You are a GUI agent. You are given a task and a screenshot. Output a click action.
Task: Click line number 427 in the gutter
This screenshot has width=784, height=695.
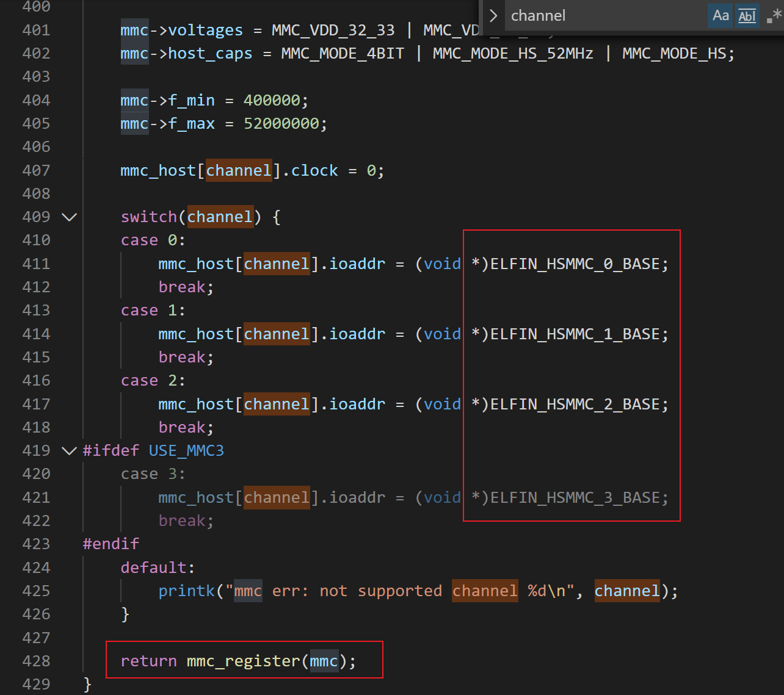(x=36, y=638)
